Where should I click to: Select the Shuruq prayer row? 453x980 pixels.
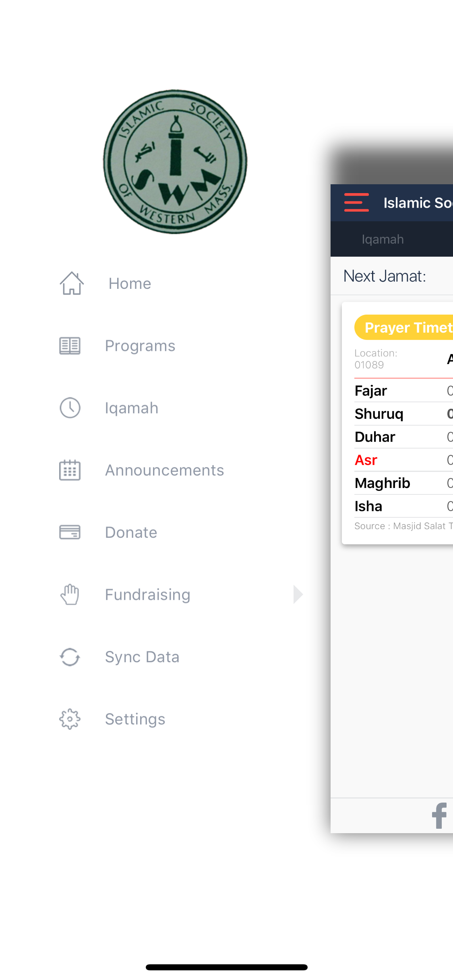click(403, 414)
